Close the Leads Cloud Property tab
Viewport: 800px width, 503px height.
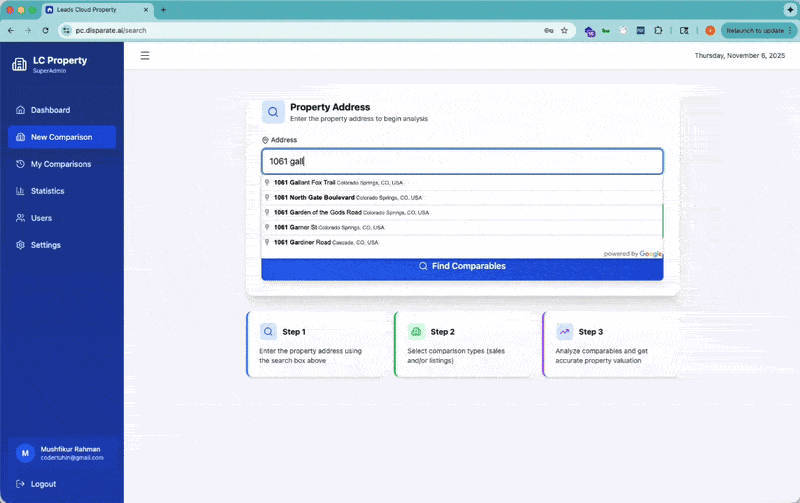[145, 10]
